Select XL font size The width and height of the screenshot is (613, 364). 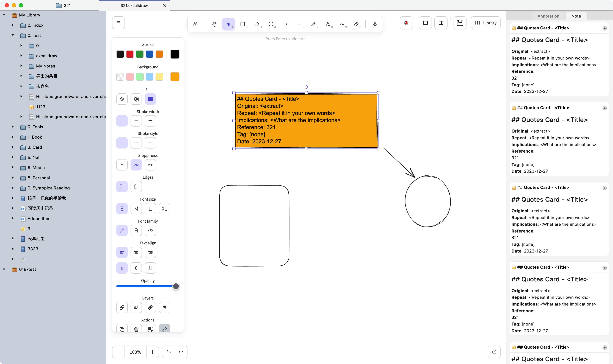tap(164, 209)
